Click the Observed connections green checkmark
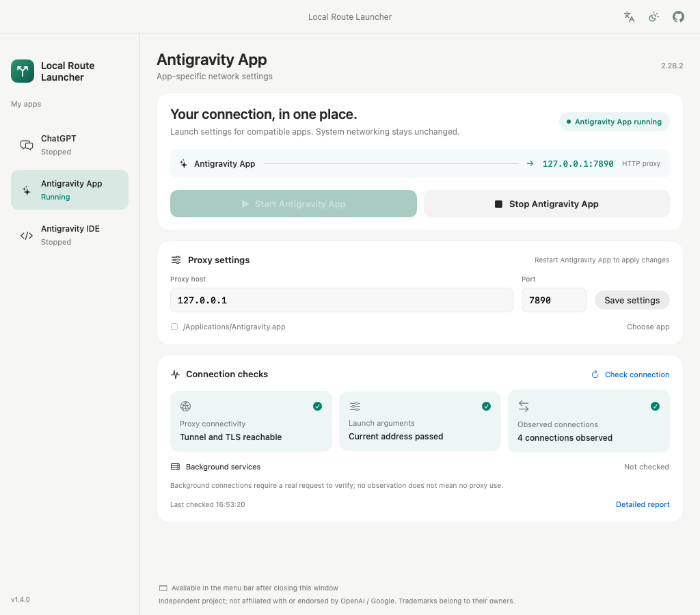The height and width of the screenshot is (615, 700). click(x=655, y=406)
